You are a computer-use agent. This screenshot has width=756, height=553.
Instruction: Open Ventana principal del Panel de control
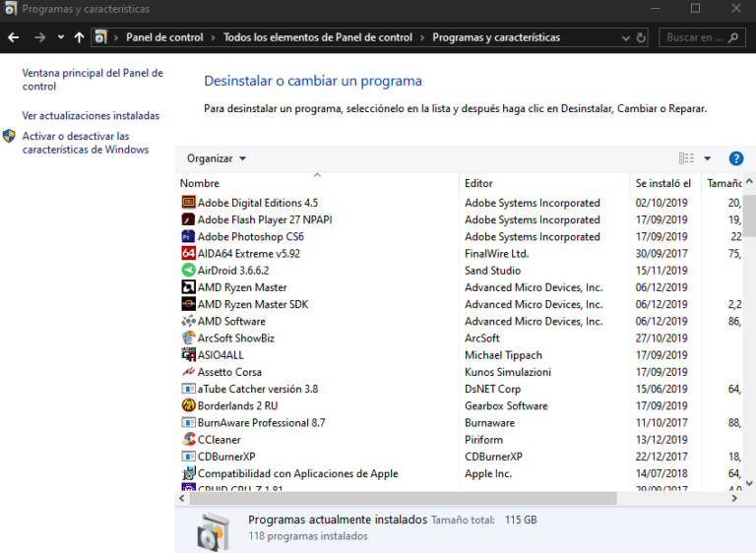pos(93,80)
